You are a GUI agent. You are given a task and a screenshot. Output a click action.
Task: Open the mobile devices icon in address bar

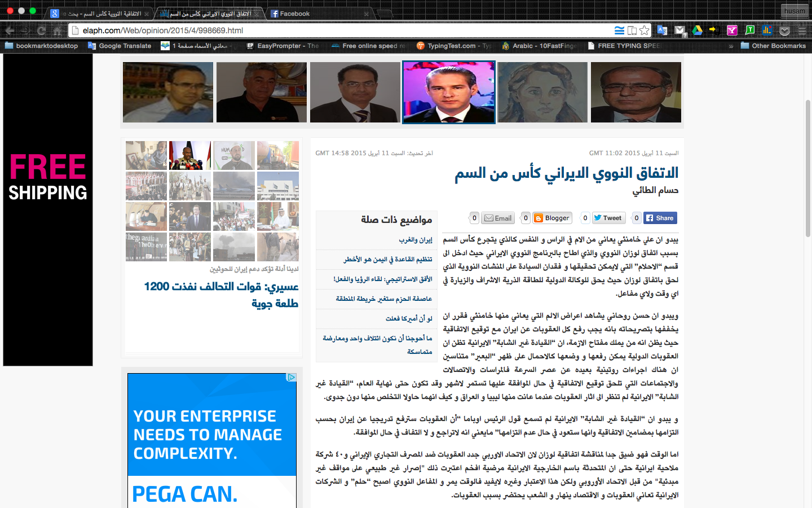632,30
